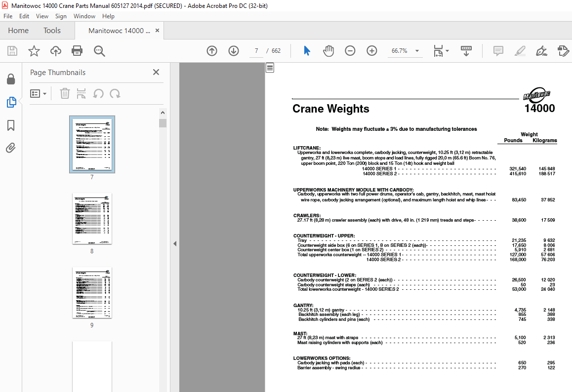Open the Attachments paperclip panel

tap(10, 148)
